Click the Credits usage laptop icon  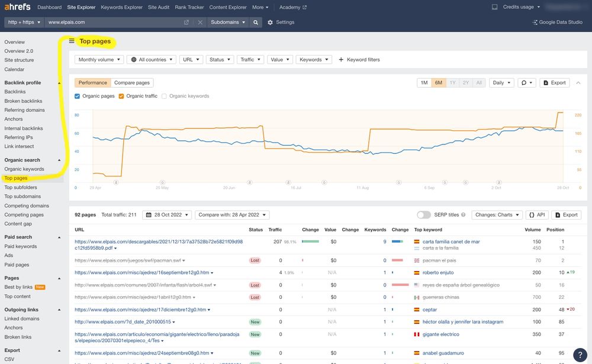494,7
